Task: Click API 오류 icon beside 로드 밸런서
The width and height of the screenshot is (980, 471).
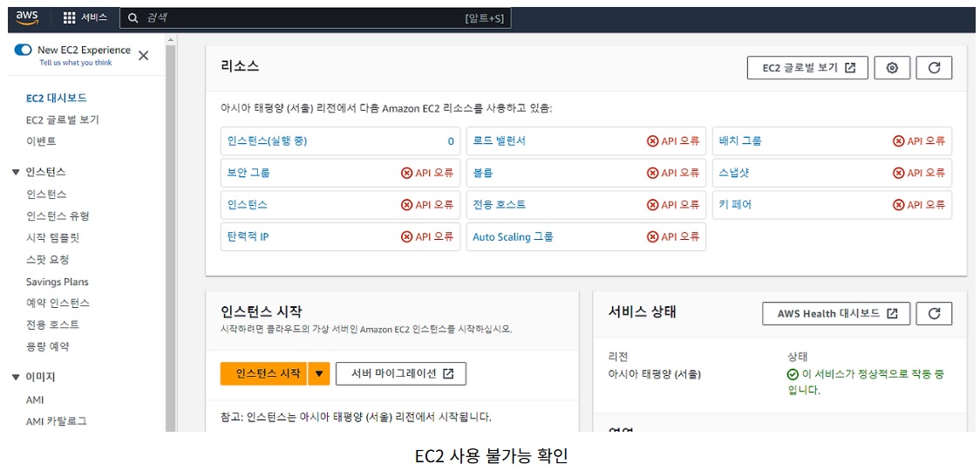Action: point(652,141)
